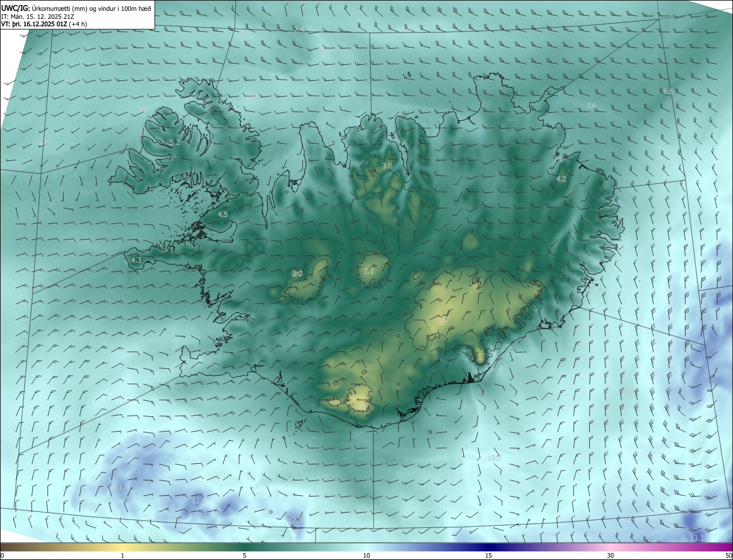Click the 8.9 value off the southeast coast
733x560 pixels.
pos(628,391)
